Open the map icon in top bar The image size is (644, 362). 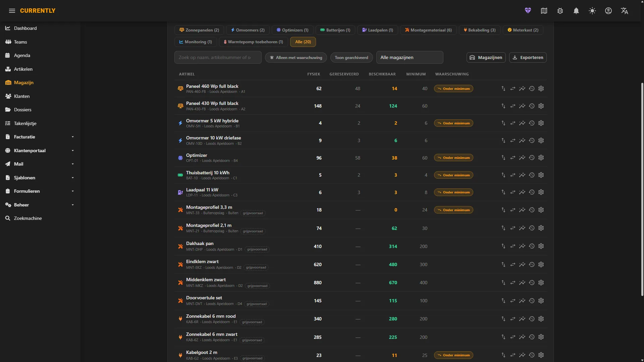pos(544,11)
